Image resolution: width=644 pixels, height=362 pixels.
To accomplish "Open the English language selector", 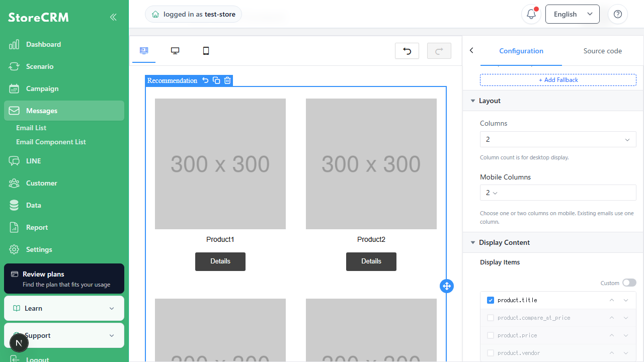I will pyautogui.click(x=573, y=14).
